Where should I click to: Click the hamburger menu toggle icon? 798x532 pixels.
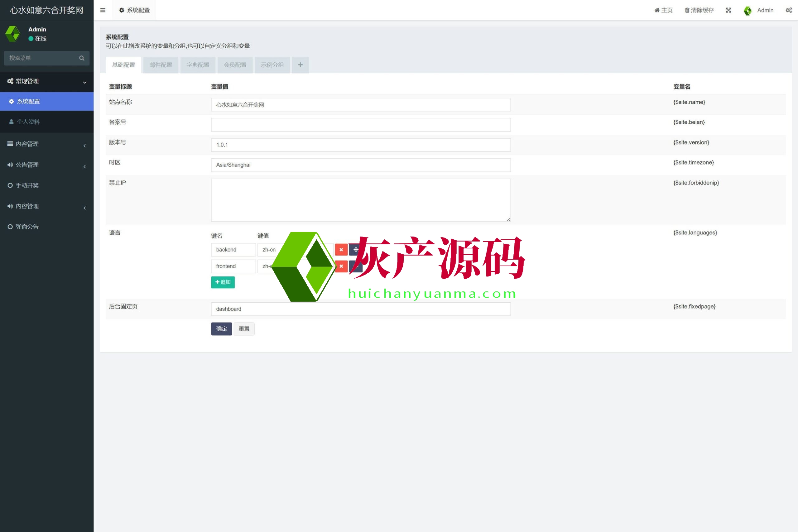point(103,10)
